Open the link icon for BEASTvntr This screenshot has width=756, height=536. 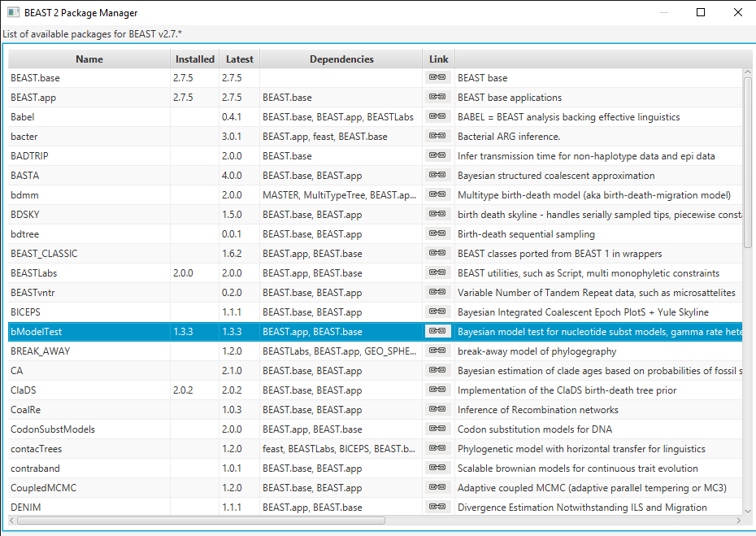point(437,292)
